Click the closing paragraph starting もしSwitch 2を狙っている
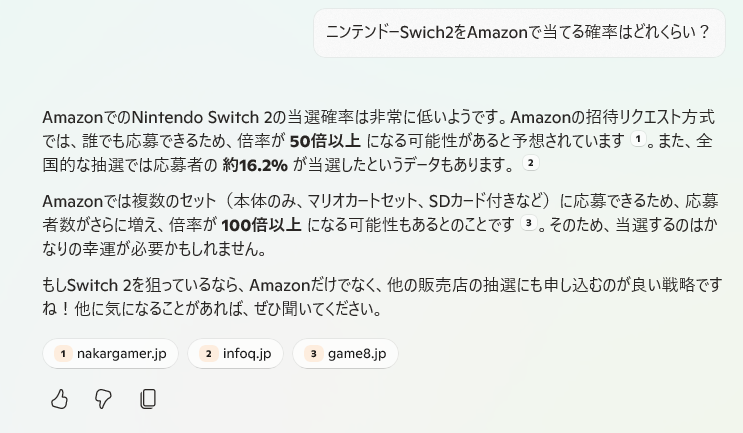The width and height of the screenshot is (743, 433). [x=382, y=297]
